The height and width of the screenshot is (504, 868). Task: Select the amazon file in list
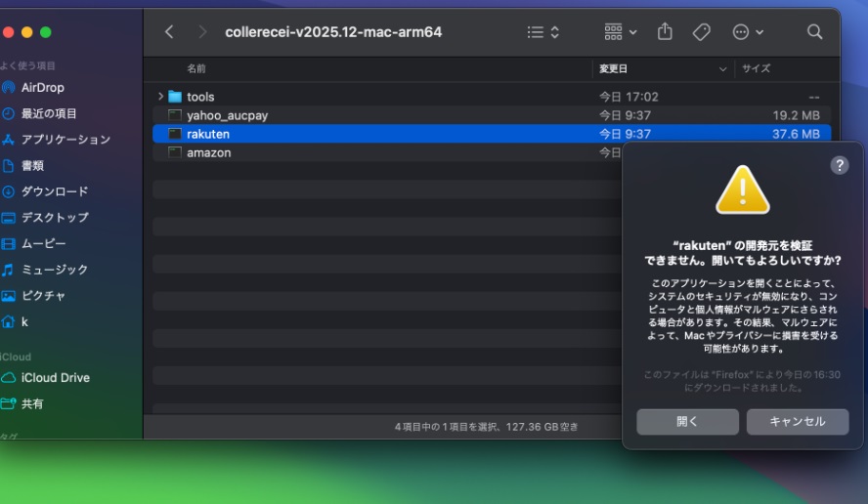[x=208, y=152]
